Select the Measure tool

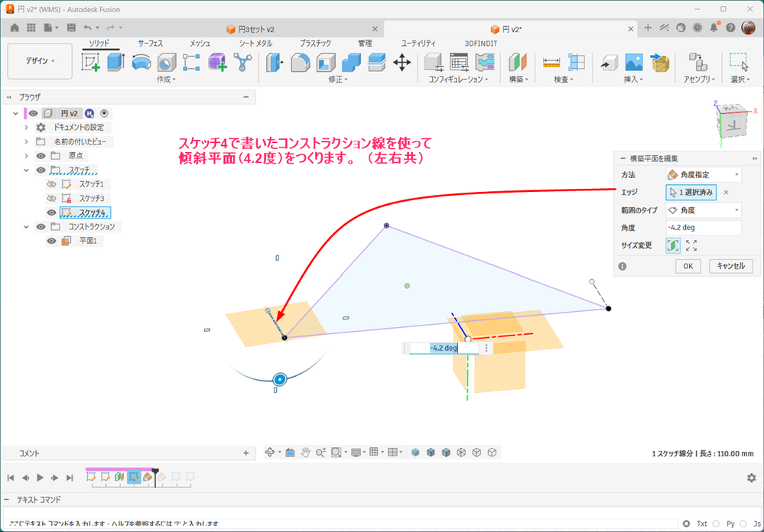551,63
